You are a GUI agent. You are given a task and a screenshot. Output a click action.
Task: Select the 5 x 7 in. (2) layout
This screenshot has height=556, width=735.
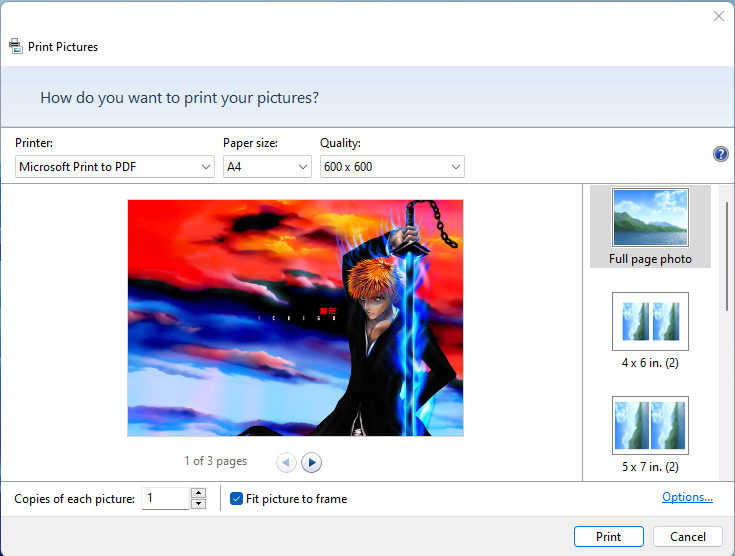pos(650,435)
